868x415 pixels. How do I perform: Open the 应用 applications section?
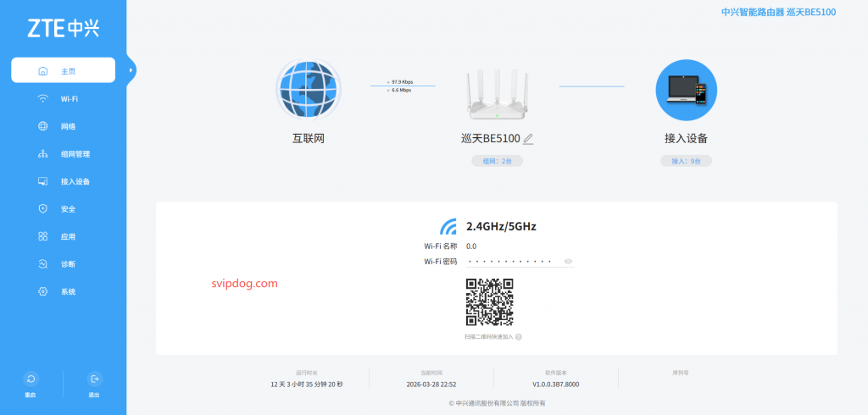tap(68, 236)
